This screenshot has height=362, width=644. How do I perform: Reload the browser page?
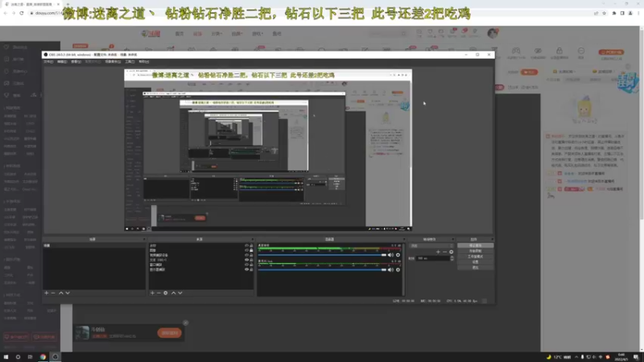[x=22, y=13]
